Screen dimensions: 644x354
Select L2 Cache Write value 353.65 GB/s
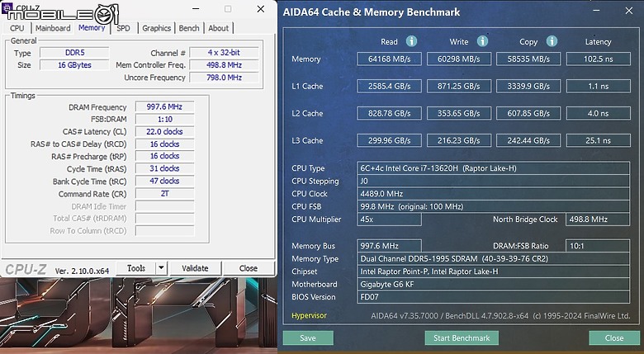tap(459, 113)
